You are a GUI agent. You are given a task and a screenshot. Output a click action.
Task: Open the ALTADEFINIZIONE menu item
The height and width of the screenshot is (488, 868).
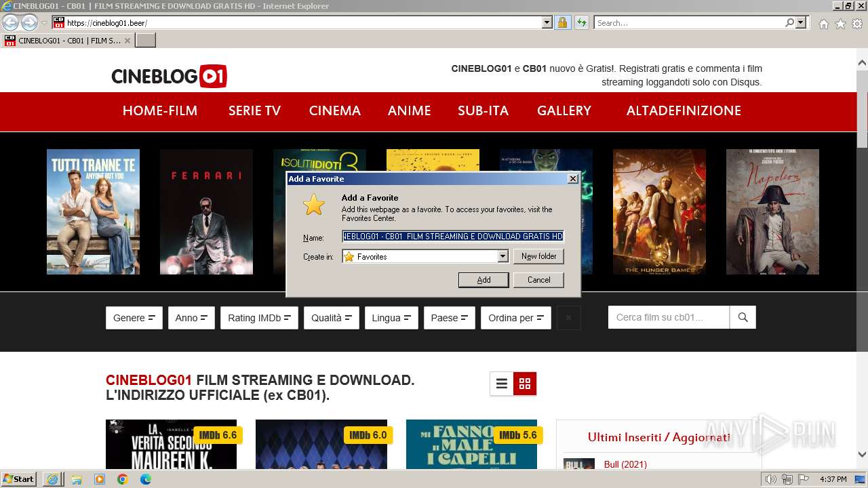click(x=684, y=110)
